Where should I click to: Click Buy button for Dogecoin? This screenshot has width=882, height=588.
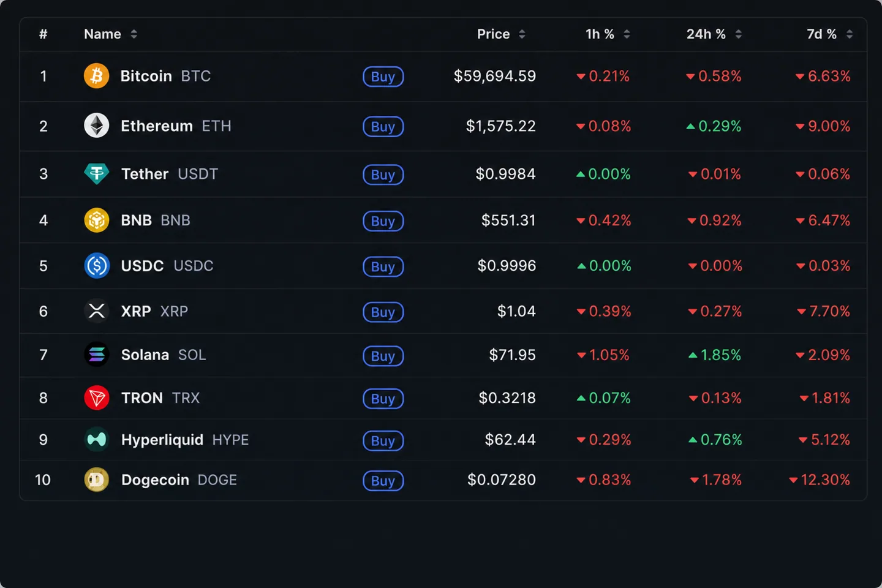click(383, 481)
